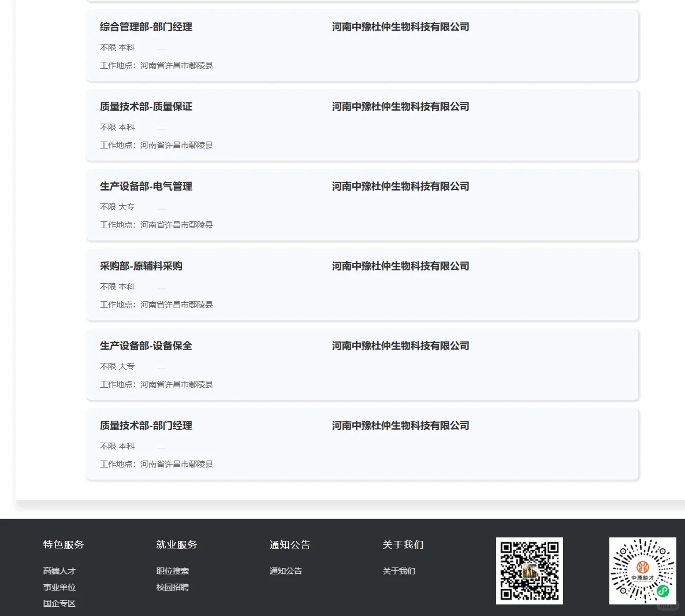Click 不限 大专 in 生产设备部-设备保全 card

click(x=117, y=366)
